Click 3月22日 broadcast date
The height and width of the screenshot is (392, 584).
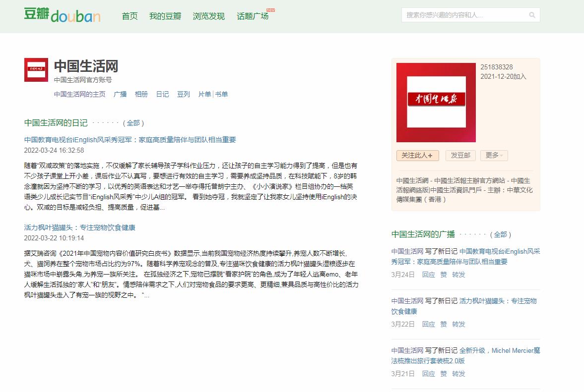(403, 324)
